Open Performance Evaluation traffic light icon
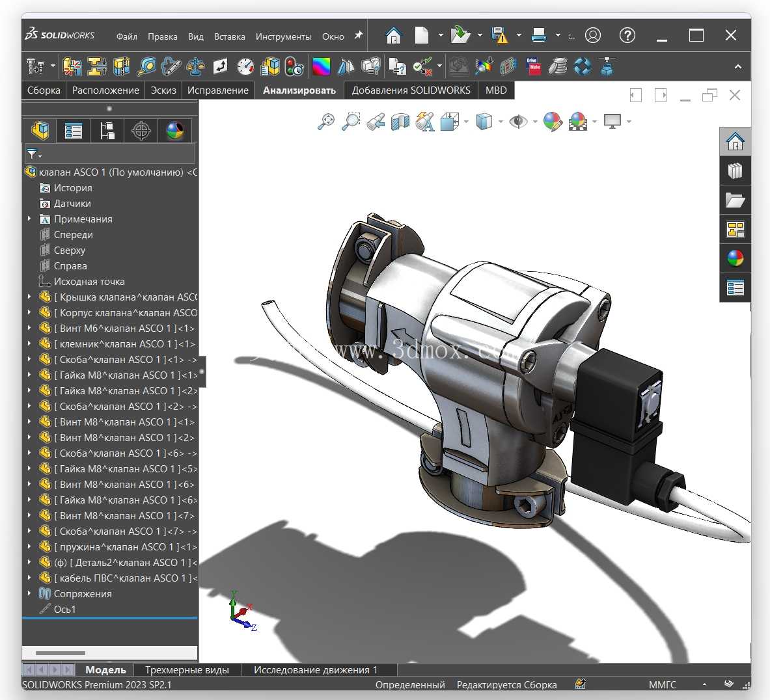 click(x=294, y=67)
